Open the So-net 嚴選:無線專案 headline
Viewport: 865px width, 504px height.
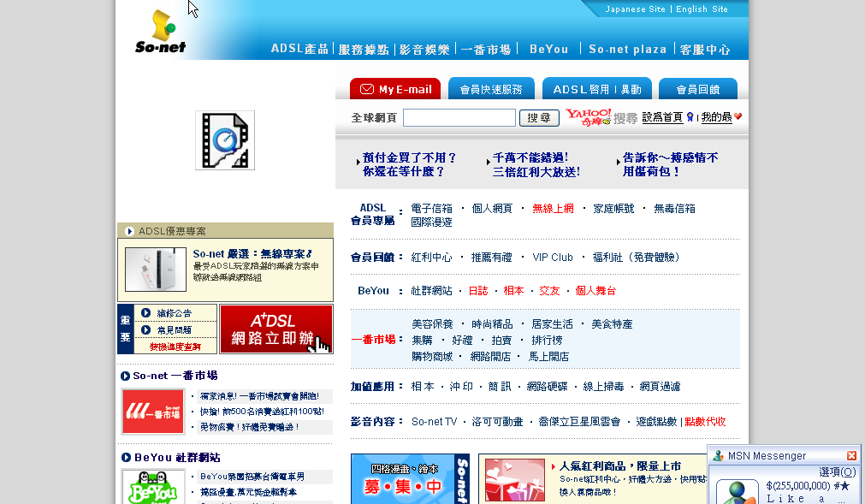click(253, 253)
